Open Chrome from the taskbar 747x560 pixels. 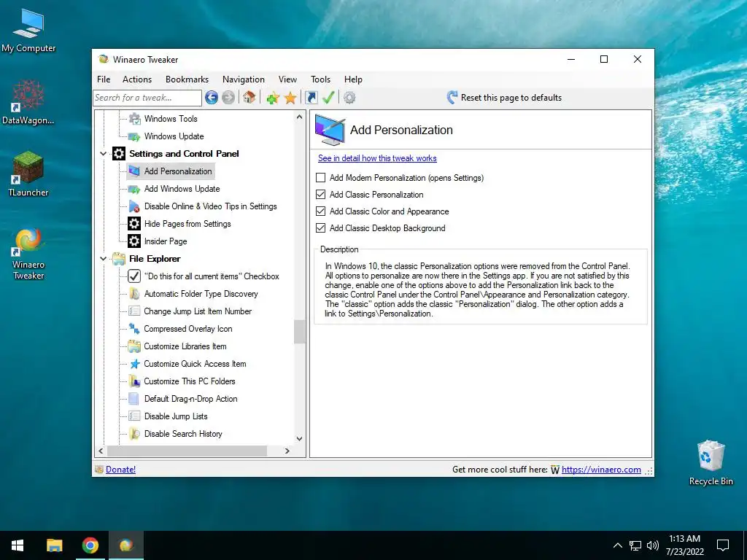pyautogui.click(x=90, y=545)
